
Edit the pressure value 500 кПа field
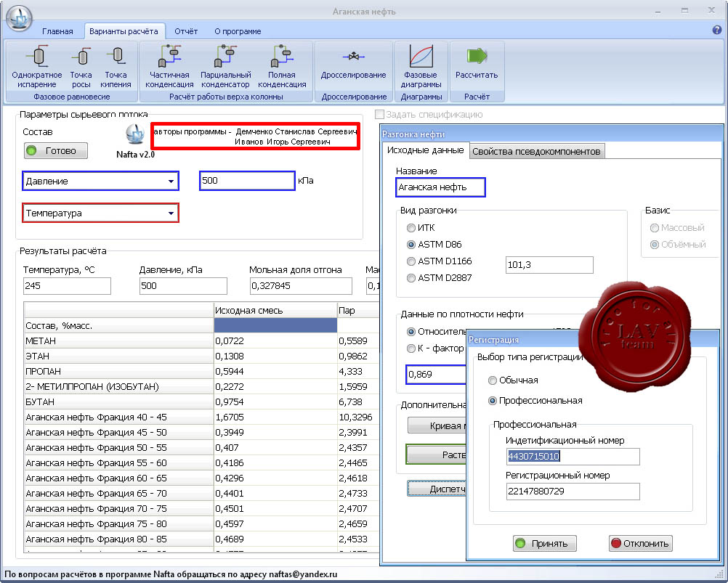point(248,181)
